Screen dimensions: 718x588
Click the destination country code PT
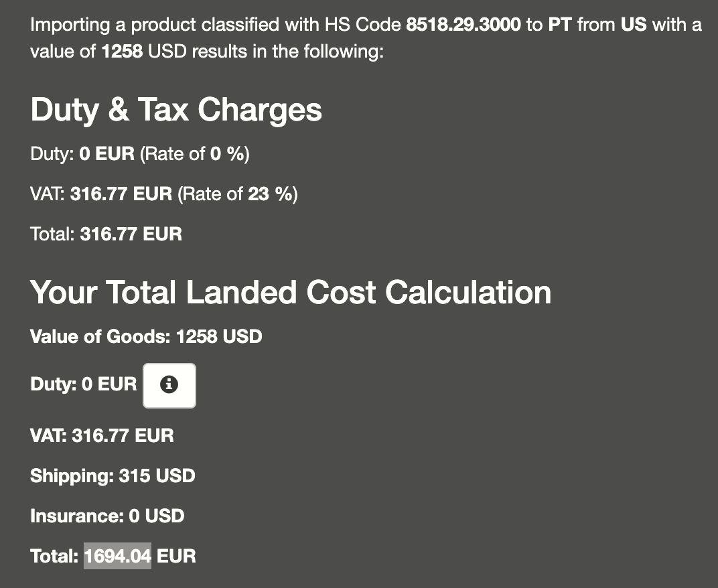tap(560, 24)
